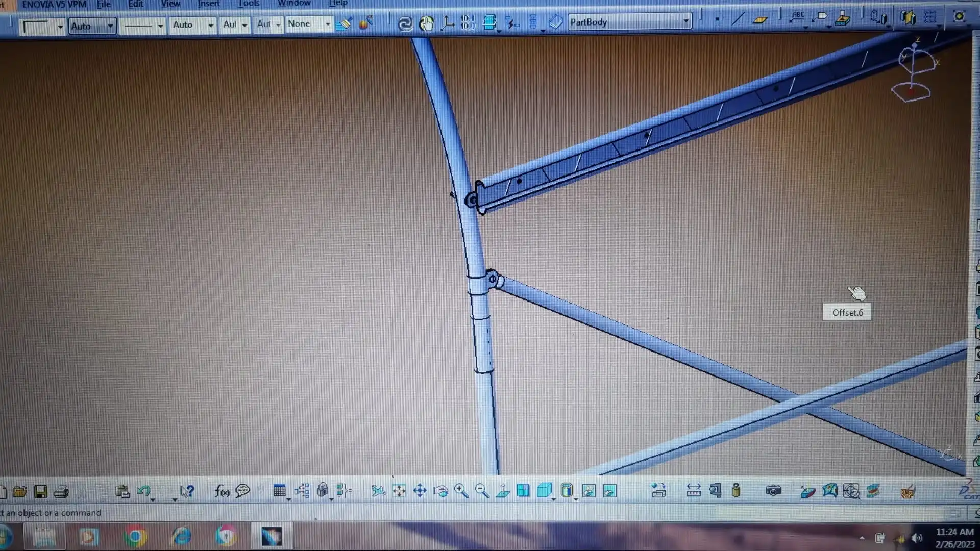This screenshot has height=551, width=980.
Task: Click the Fly mode airplane icon
Action: point(378,491)
